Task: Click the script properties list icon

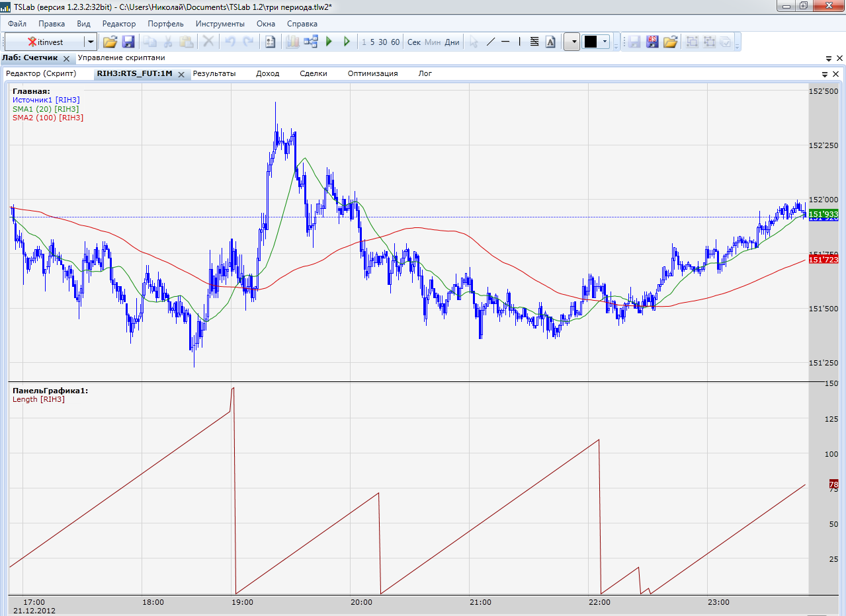Action: click(270, 42)
